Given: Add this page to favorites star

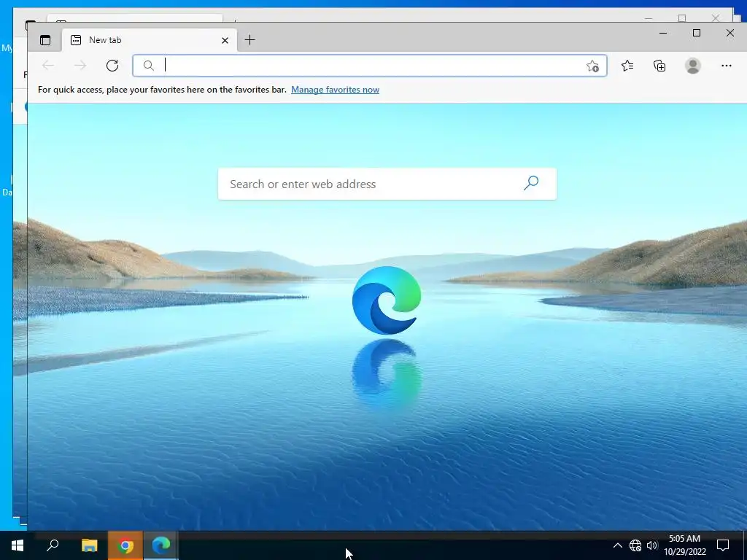Looking at the screenshot, I should (x=592, y=66).
